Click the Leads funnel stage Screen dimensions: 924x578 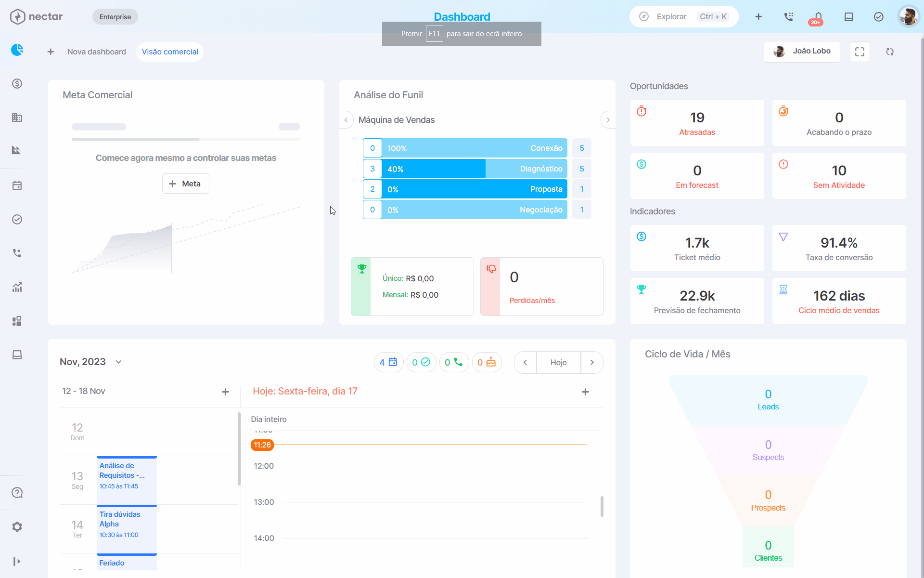click(768, 400)
